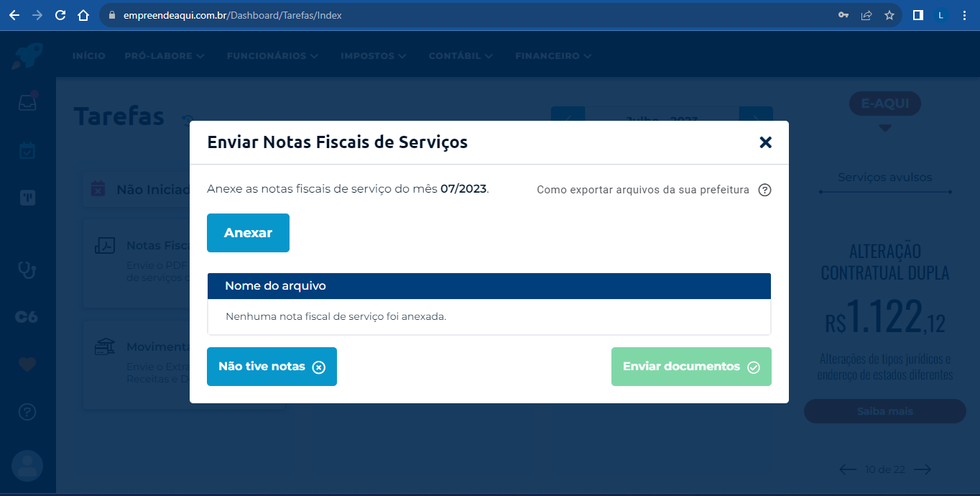
Task: Open the Início menu item
Action: [x=88, y=56]
